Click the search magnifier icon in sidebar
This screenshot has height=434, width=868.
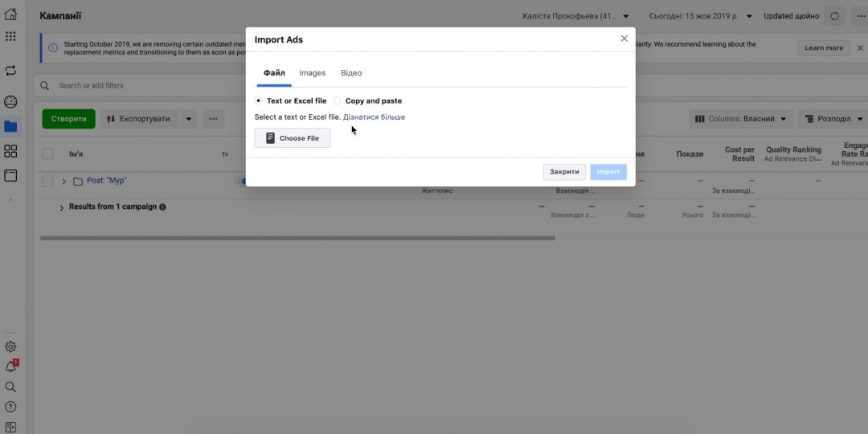(10, 387)
